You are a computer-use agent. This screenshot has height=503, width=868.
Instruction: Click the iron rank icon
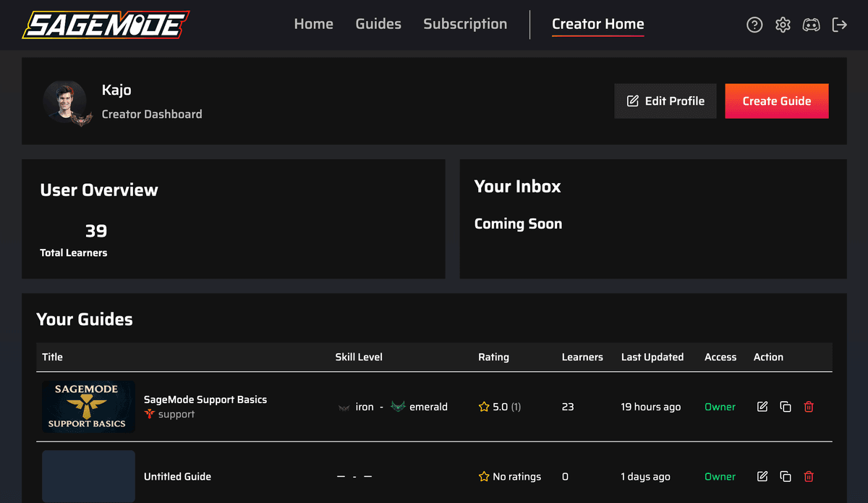[x=344, y=407]
